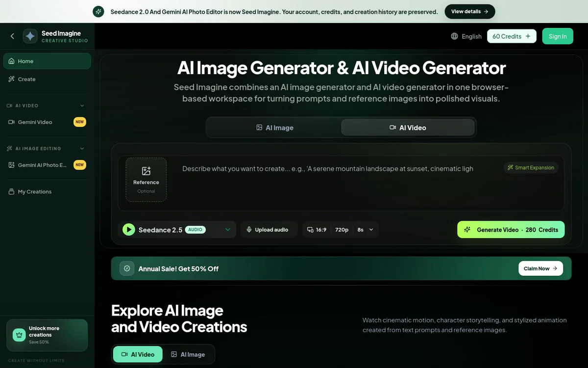Open the 8s duration dropdown
This screenshot has height=368, width=588.
[366, 230]
